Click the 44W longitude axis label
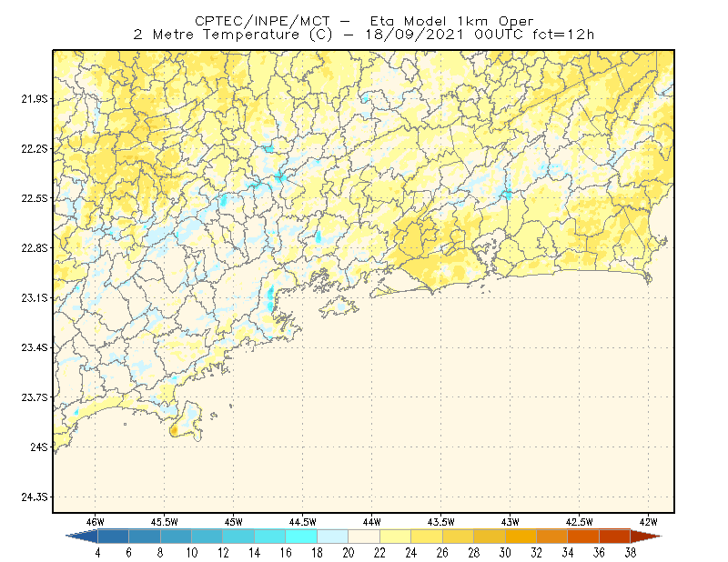The height and width of the screenshot is (562, 728). pyautogui.click(x=371, y=522)
